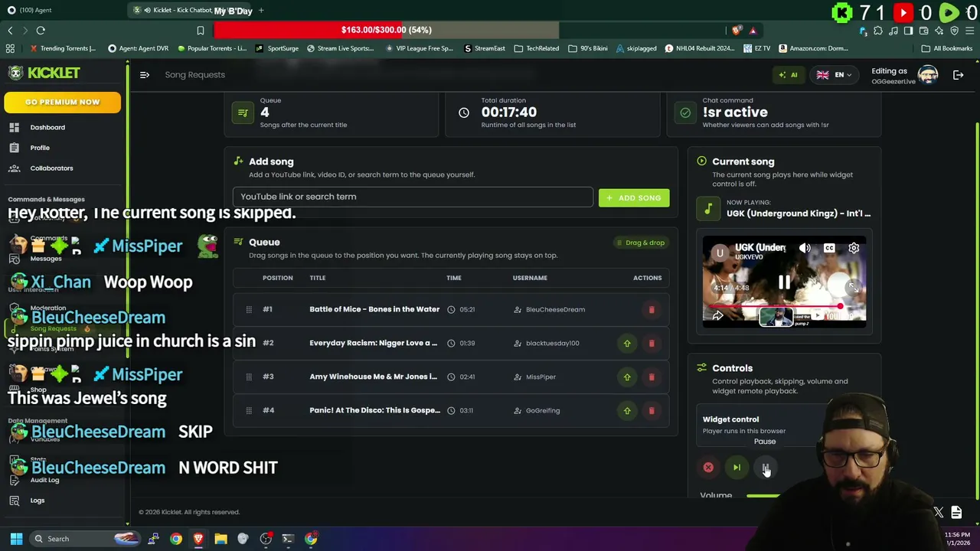Viewport: 980px width, 551px height.
Task: Open the AI assistant button
Action: pos(788,75)
